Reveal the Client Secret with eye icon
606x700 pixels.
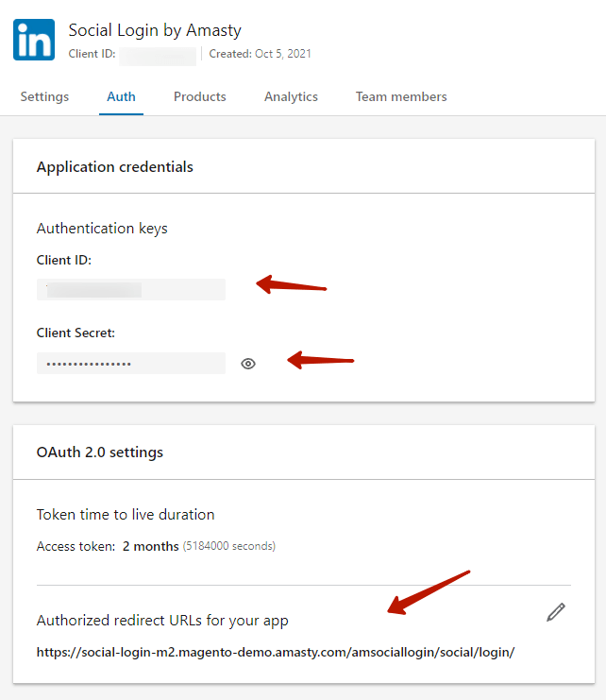(248, 364)
